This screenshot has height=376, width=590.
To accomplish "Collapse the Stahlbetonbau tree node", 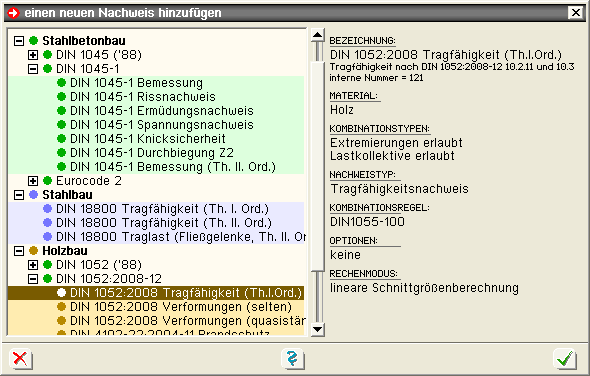I will [x=19, y=41].
